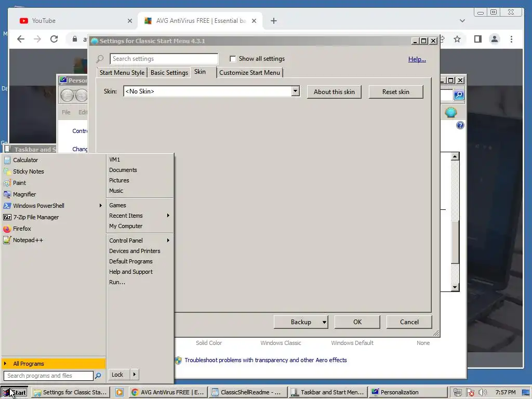Switch to ClassicShellReadme taskbar window
Screen dimensions: 532x399
[x=248, y=392]
